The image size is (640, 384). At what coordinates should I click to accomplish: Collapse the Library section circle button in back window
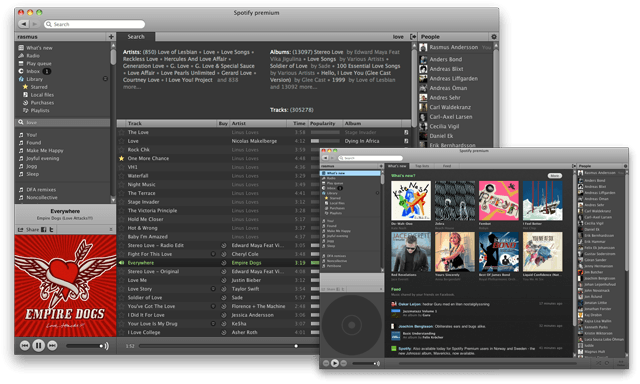[105, 79]
